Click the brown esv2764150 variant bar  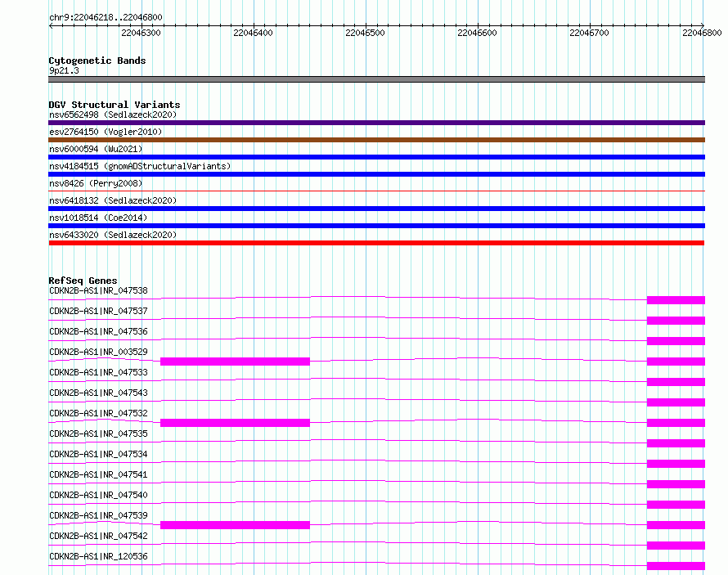(376, 140)
